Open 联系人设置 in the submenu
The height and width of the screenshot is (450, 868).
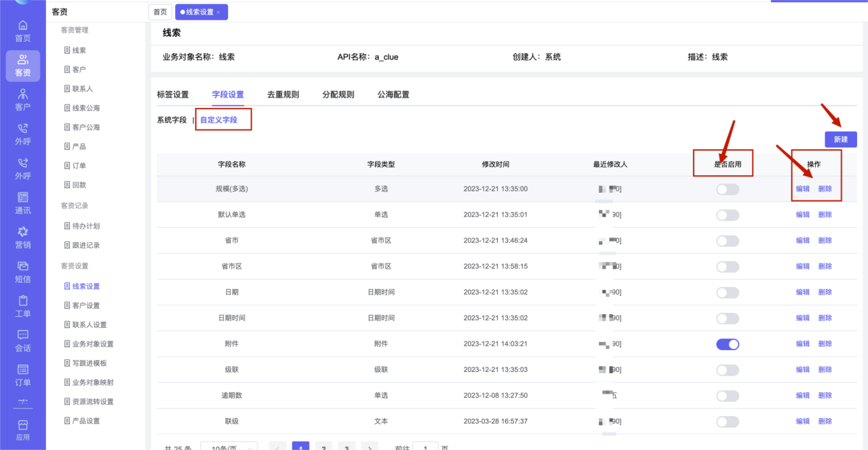85,324
